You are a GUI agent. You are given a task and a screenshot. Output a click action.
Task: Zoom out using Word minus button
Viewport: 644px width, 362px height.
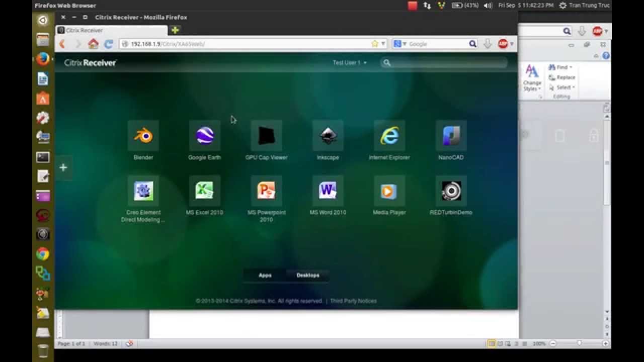[x=552, y=343]
